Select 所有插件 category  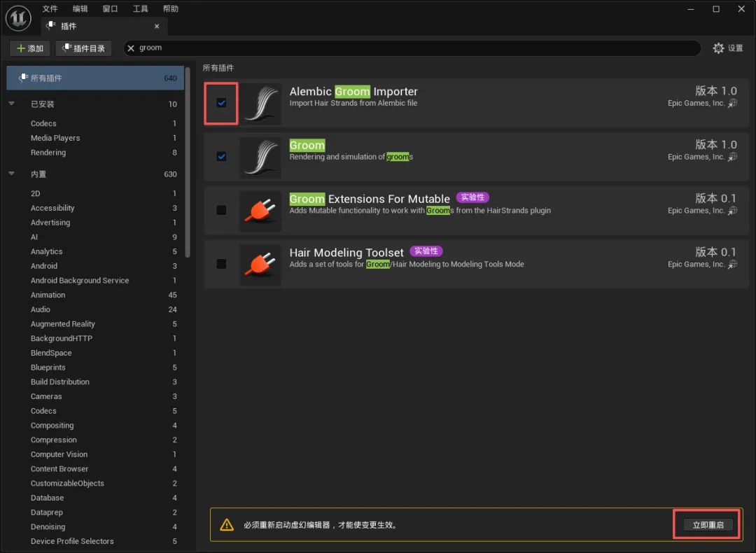pos(95,78)
